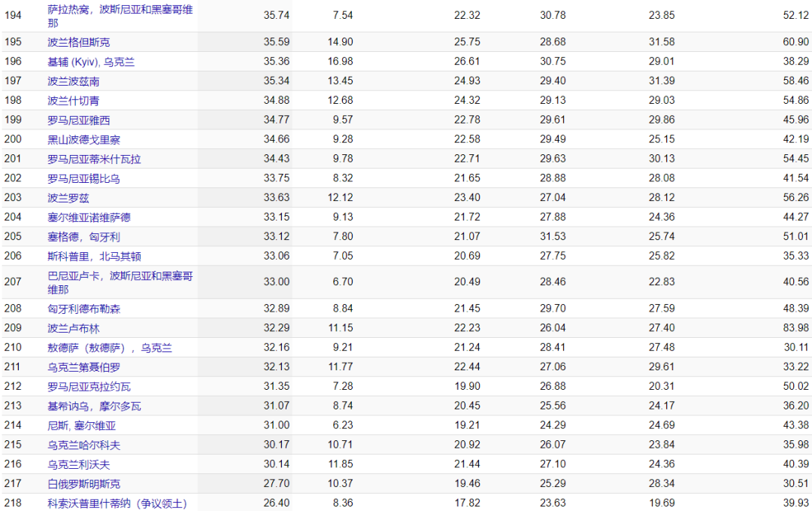The width and height of the screenshot is (812, 511).
Task: Open the 波兰格但斯克 city link
Action: tap(79, 42)
